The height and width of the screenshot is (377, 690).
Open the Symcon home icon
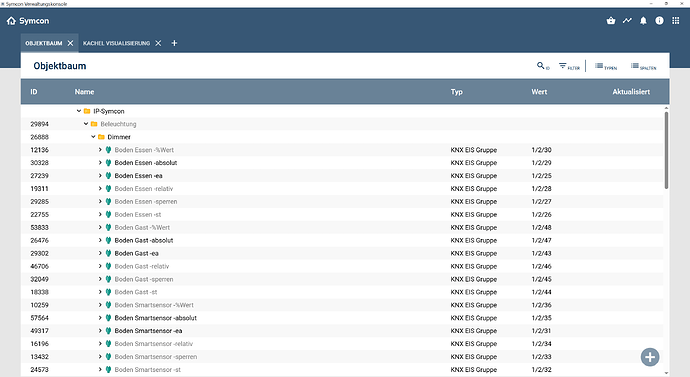[x=11, y=21]
